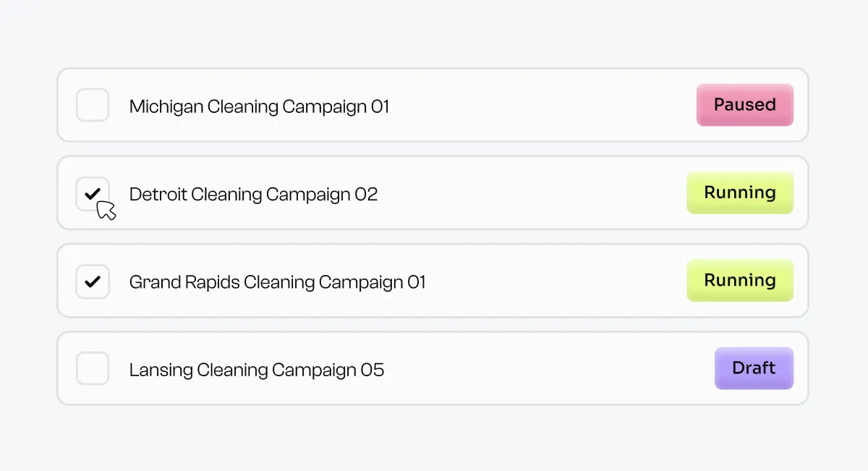The width and height of the screenshot is (868, 471).
Task: Check the Lansing Cleaning Campaign 05 checkbox
Action: [93, 369]
